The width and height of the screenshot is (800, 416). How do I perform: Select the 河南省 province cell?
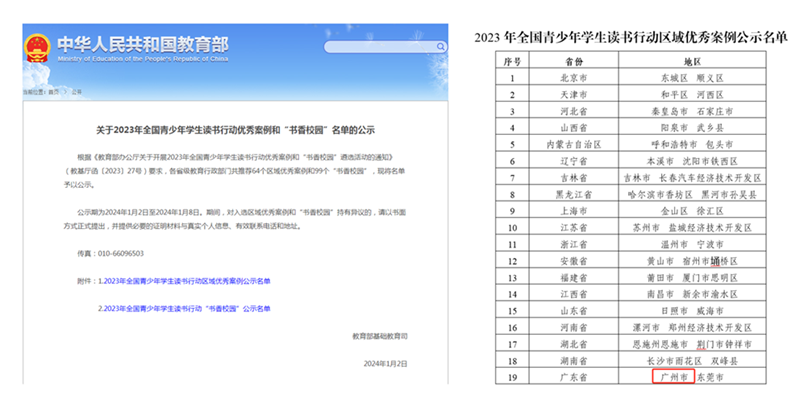click(x=574, y=328)
